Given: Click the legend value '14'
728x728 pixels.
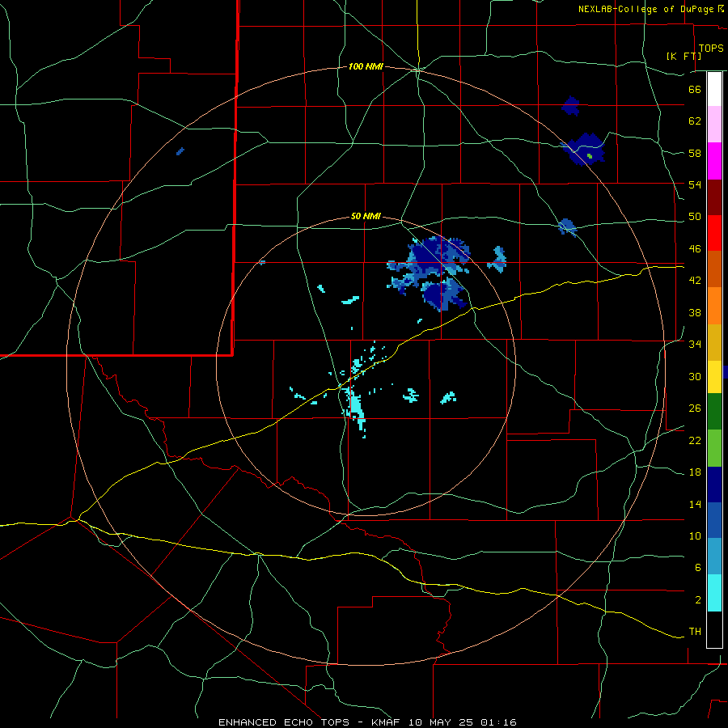Looking at the screenshot, I should 695,504.
